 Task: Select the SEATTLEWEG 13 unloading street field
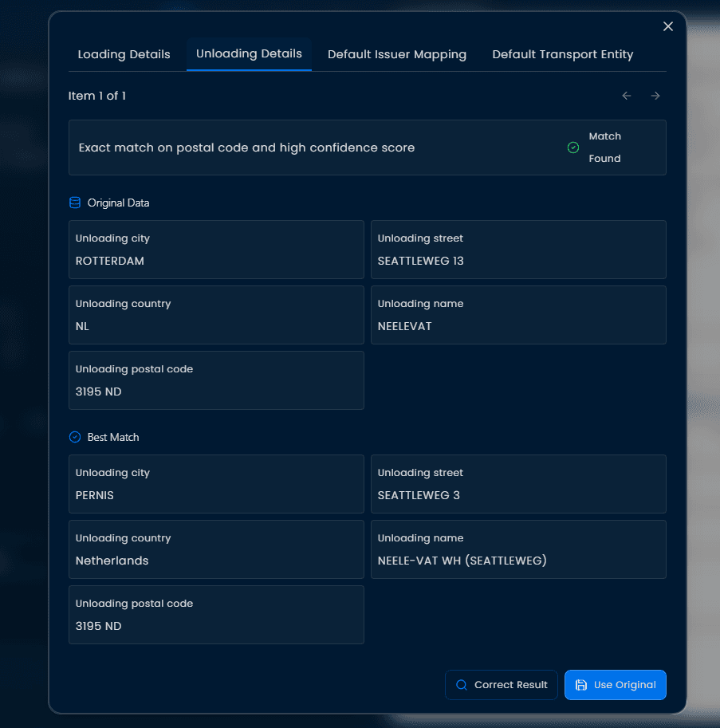coord(518,250)
